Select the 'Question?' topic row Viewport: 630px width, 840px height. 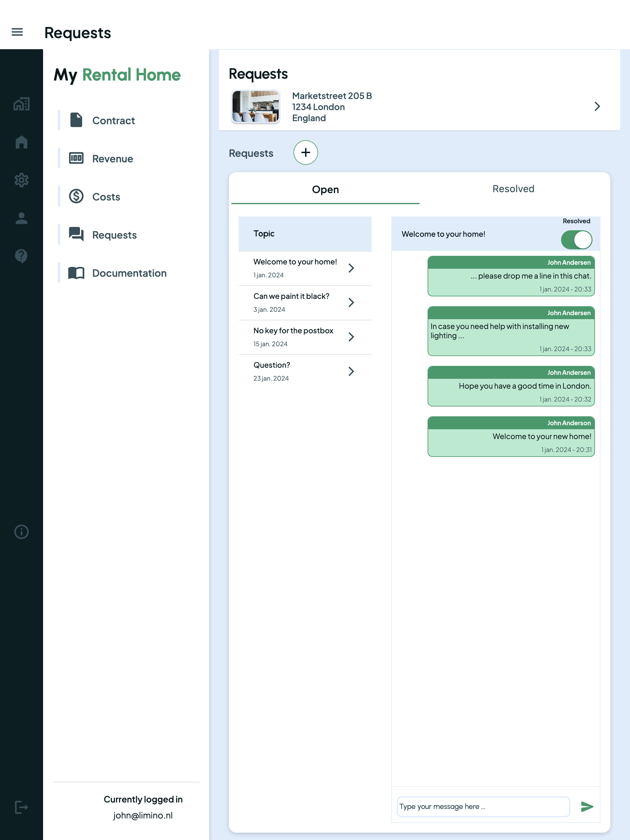[x=305, y=371]
